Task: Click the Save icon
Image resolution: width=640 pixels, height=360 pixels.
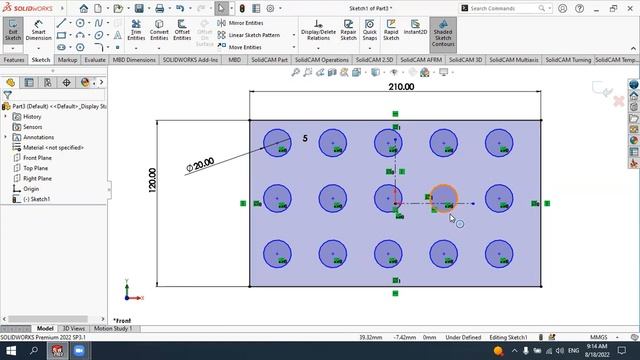Action: point(139,8)
